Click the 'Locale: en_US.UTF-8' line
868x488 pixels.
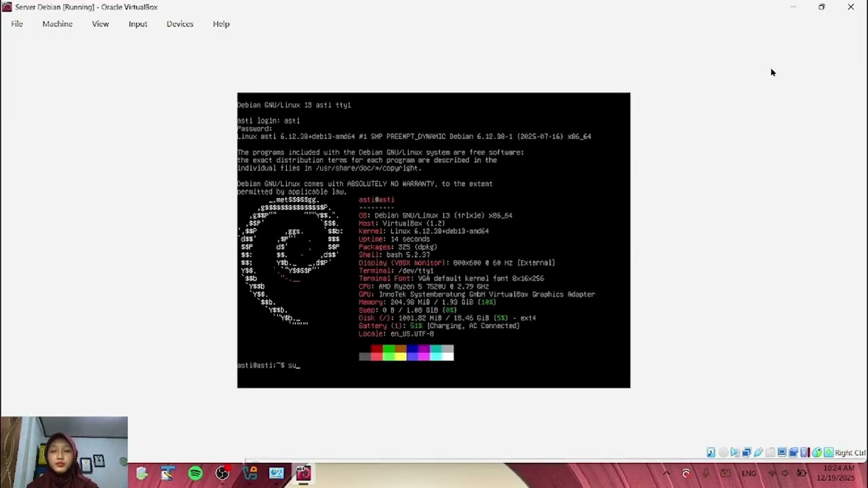pyautogui.click(x=396, y=333)
